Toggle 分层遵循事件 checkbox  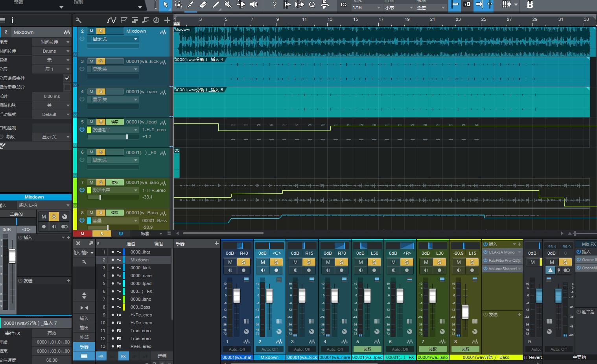click(x=67, y=78)
